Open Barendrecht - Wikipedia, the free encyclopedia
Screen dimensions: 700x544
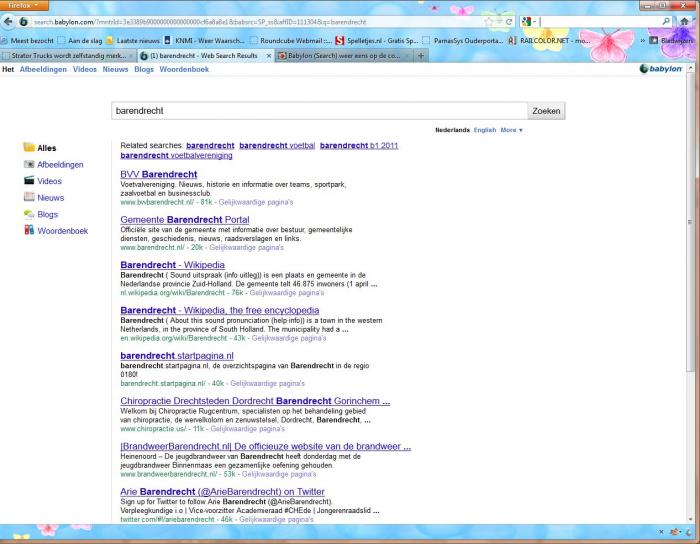coord(220,310)
